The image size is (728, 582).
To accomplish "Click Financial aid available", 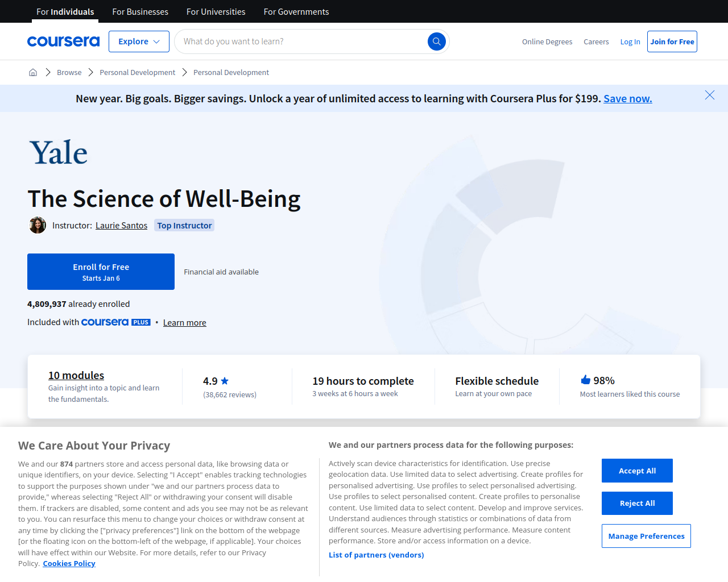I will [221, 272].
